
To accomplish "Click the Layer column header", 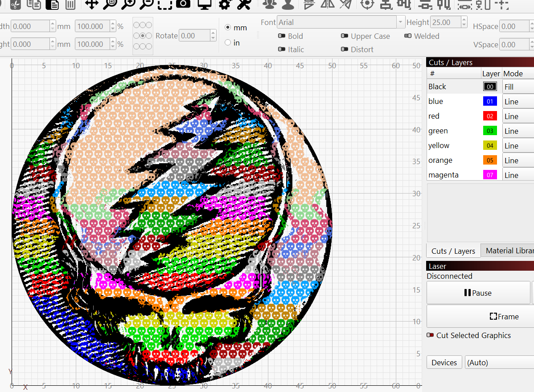I will [491, 74].
